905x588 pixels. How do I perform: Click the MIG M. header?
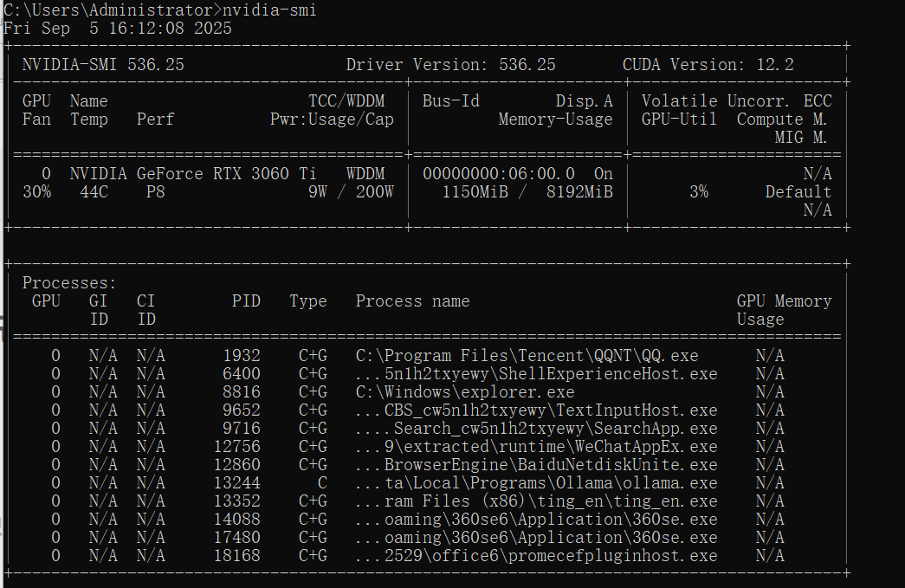point(801,138)
